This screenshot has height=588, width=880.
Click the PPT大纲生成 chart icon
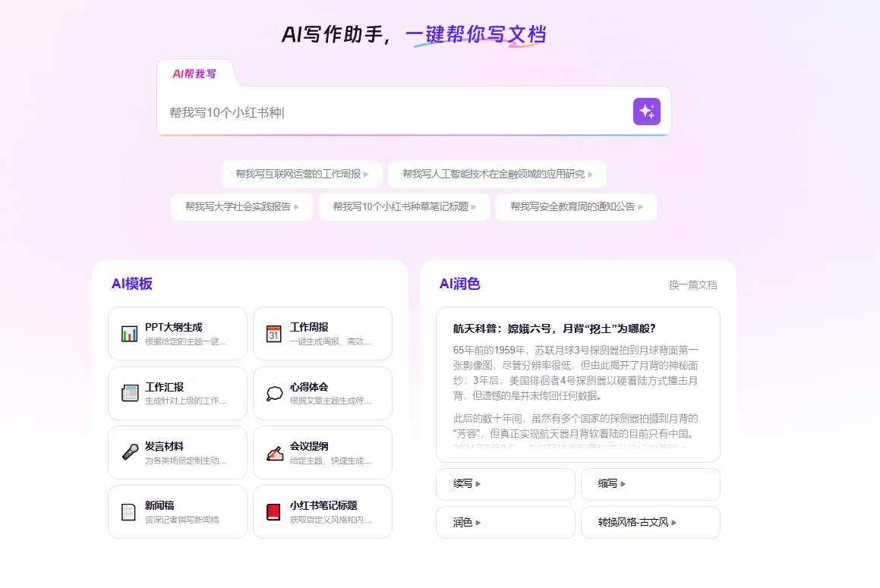130,334
